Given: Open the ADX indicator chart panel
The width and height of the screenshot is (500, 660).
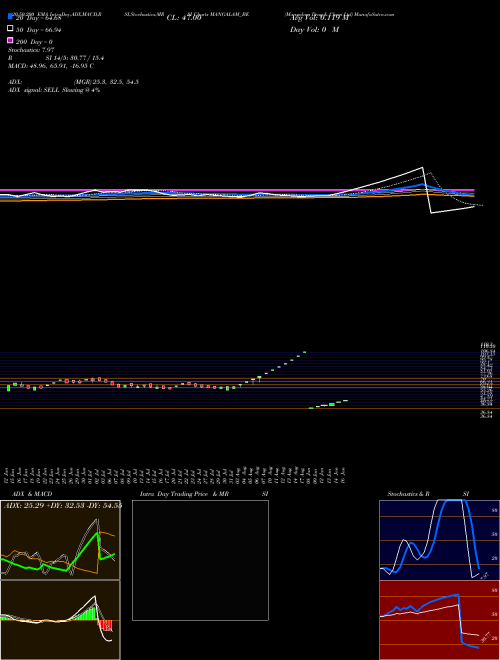Looking at the screenshot, I should tap(60, 540).
